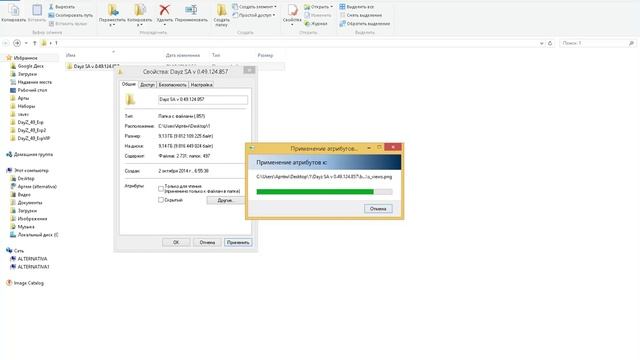Go back with the Explorer back arrow

coord(6,43)
